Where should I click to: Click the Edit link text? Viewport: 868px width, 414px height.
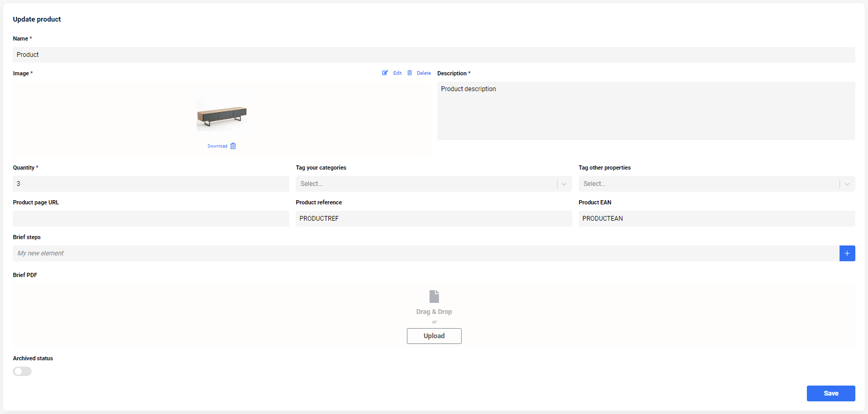(x=397, y=73)
